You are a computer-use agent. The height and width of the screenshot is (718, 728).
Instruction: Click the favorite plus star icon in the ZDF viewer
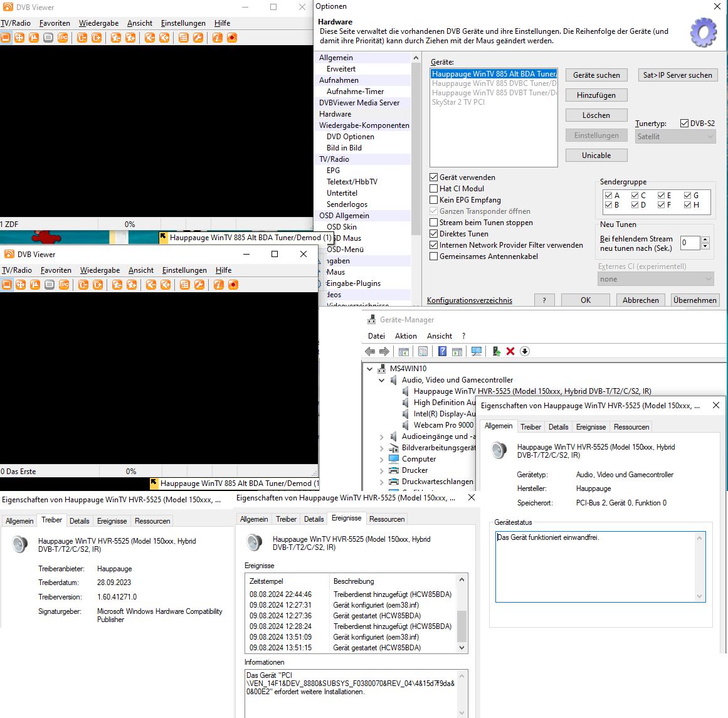tap(130, 38)
